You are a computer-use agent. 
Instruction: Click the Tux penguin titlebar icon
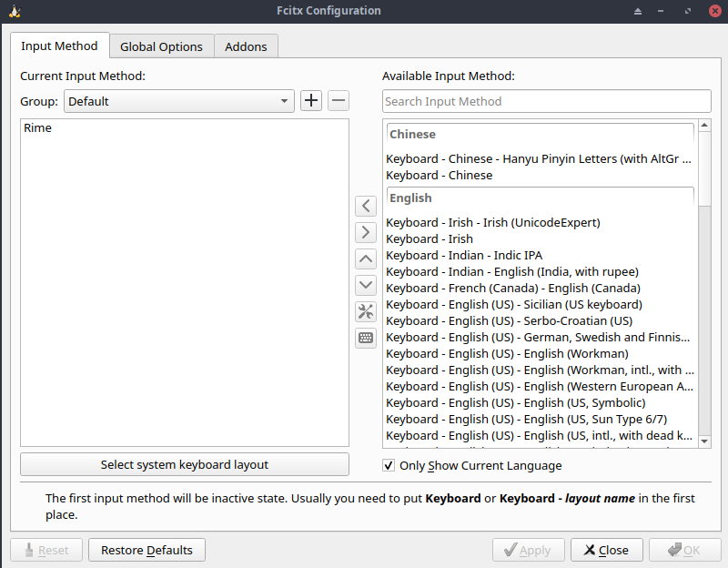(13, 11)
